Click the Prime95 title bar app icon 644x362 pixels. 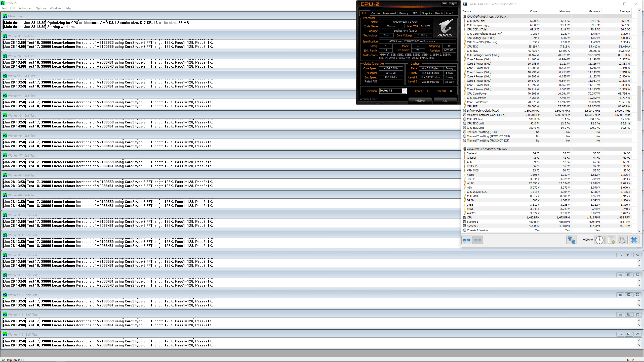point(3,3)
